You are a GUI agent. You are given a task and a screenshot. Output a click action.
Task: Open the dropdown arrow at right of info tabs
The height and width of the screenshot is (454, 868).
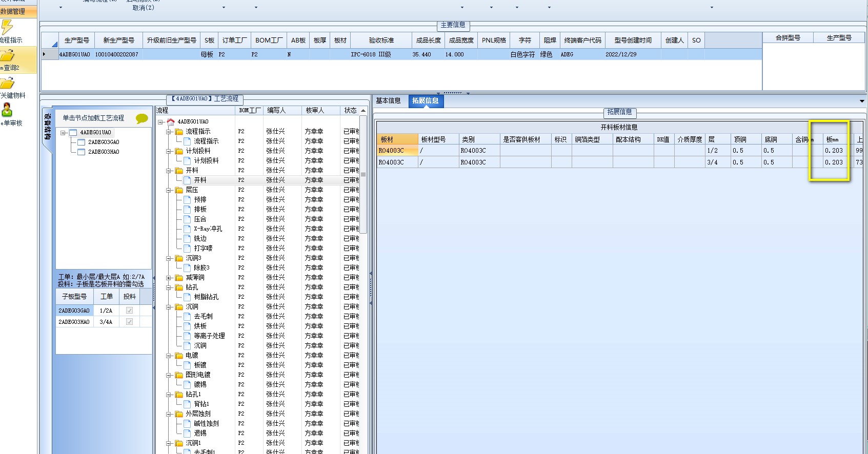(x=862, y=101)
